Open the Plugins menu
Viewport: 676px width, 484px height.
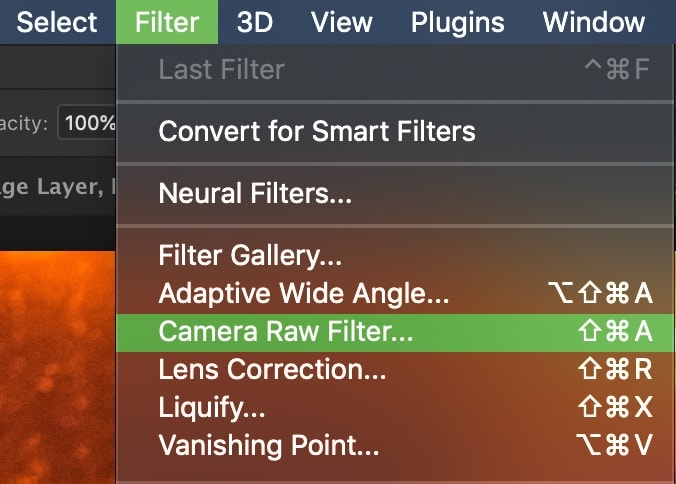tap(457, 22)
